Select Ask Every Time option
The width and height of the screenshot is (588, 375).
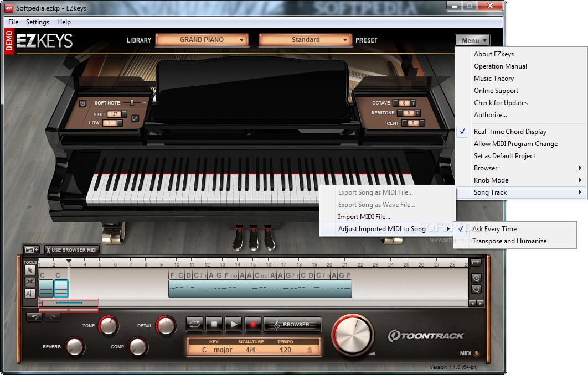point(515,229)
